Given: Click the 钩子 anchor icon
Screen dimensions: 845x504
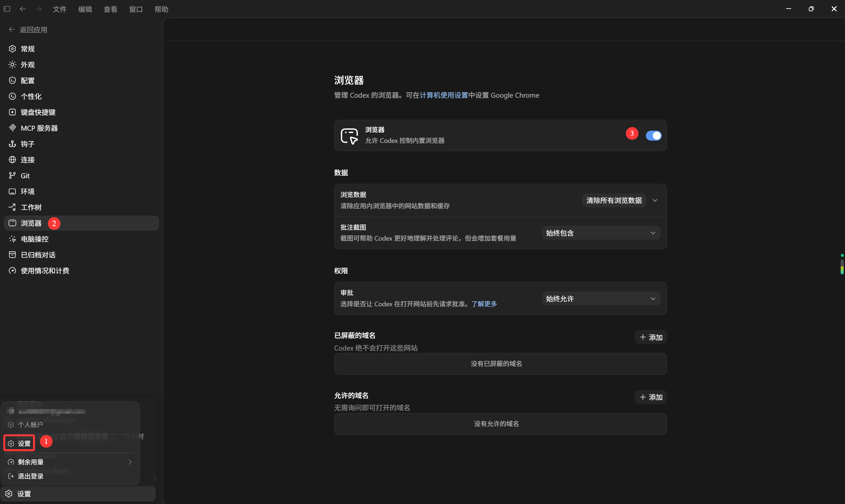Looking at the screenshot, I should pos(12,144).
